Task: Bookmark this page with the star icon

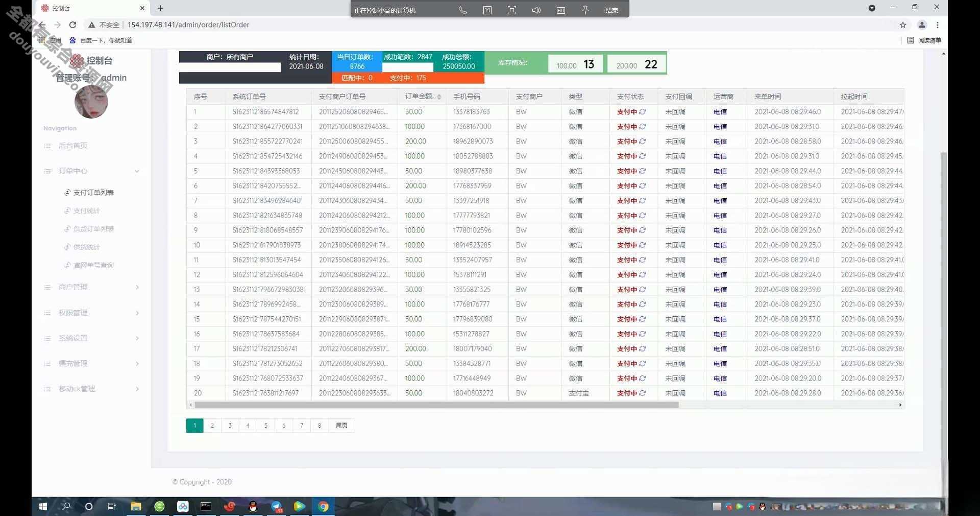Action: point(903,25)
